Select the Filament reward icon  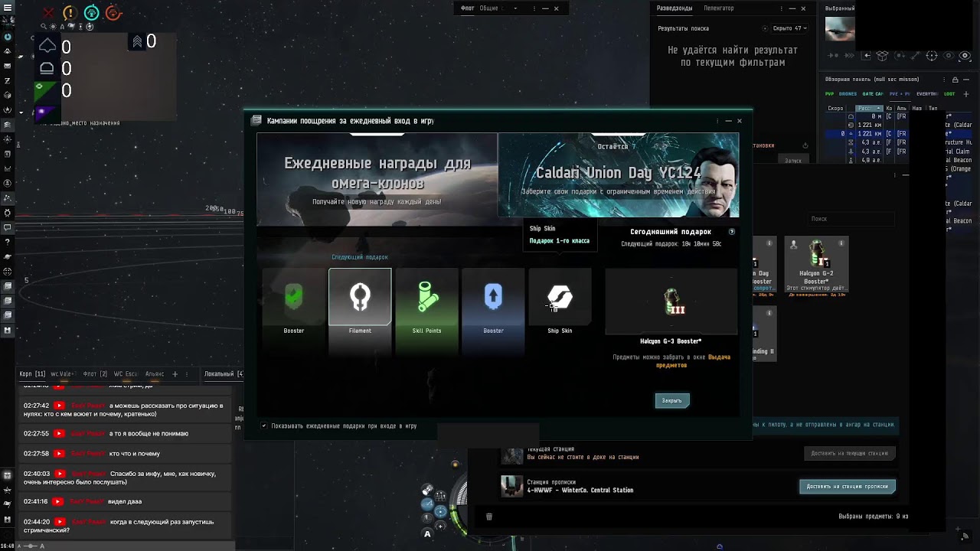coord(360,297)
